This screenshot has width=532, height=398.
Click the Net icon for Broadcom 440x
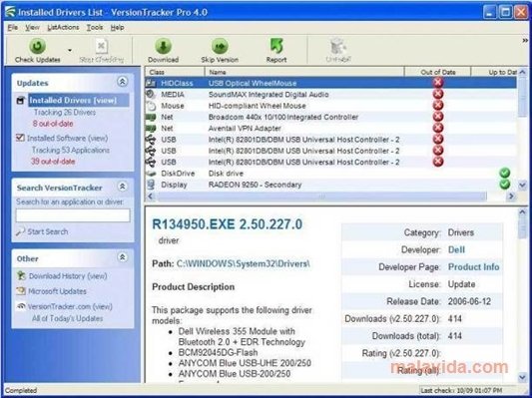pos(151,117)
